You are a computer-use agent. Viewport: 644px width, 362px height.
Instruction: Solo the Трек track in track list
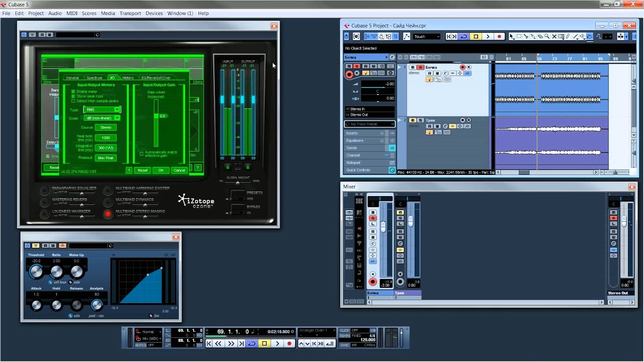coord(420,120)
